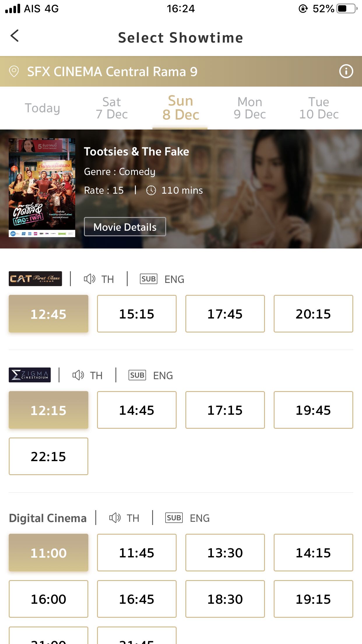Tap speaker audio icon in Zigma row
The image size is (362, 644).
(78, 375)
